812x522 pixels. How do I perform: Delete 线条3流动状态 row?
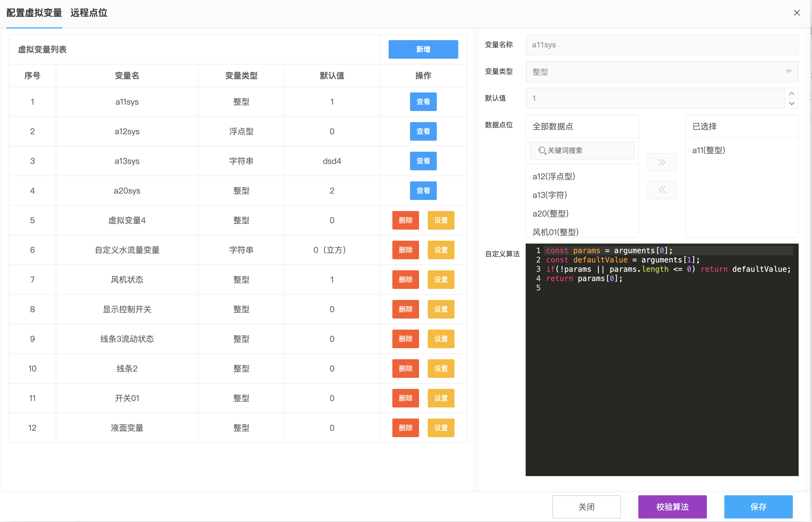click(x=405, y=339)
